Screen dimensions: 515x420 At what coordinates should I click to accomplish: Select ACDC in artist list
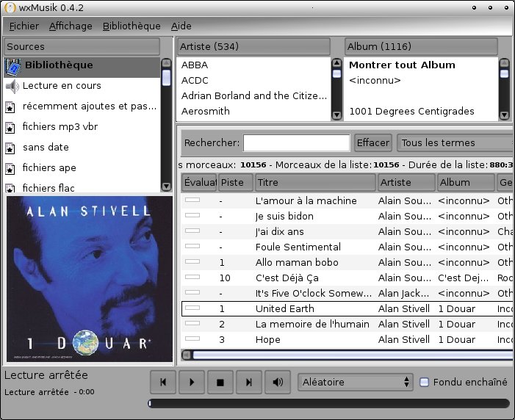(x=253, y=81)
